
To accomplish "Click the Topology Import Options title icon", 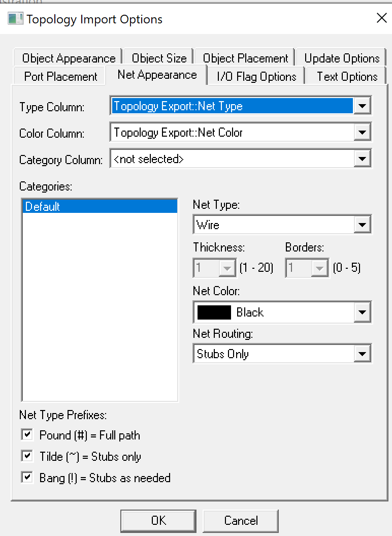I will [15, 19].
